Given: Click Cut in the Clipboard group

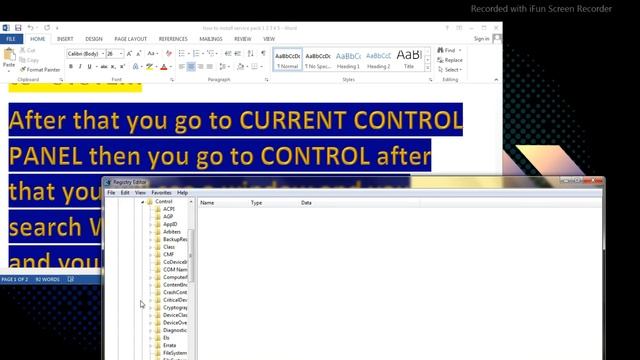Looking at the screenshot, I should [x=28, y=50].
